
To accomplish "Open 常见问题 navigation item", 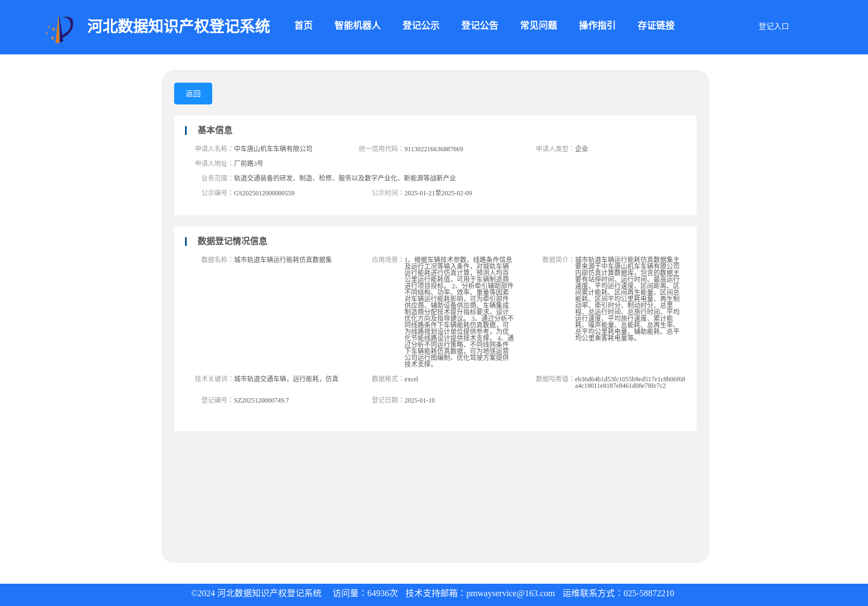I will [538, 26].
